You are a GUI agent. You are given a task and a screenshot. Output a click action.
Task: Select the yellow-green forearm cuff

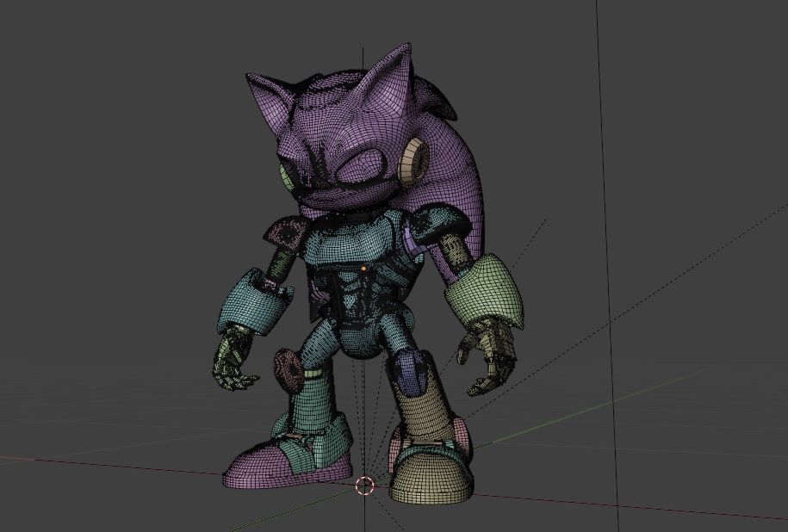pos(483,291)
